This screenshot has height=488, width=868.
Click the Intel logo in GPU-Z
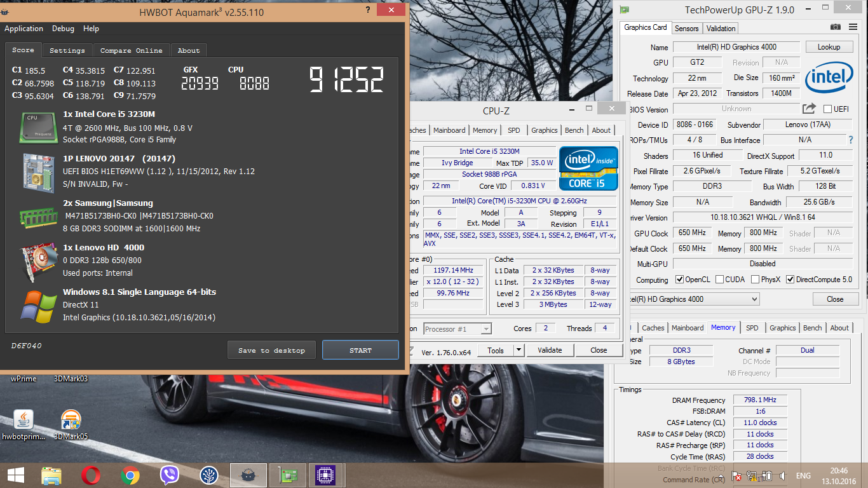(829, 78)
